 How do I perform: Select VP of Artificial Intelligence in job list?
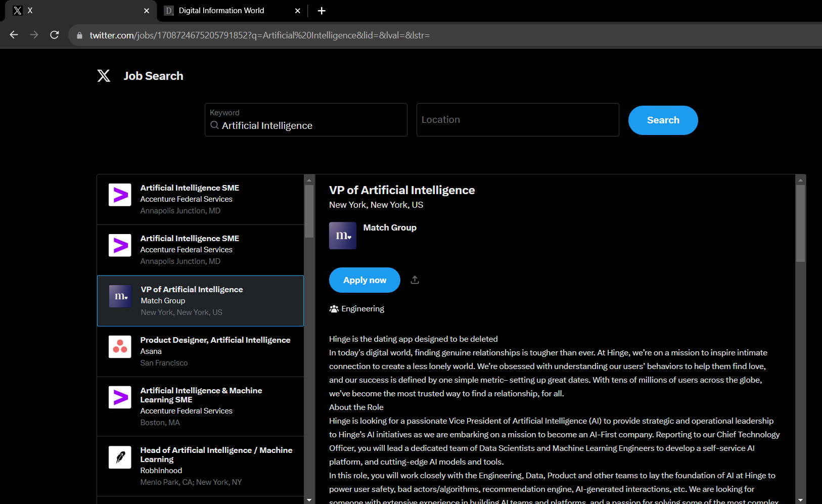pyautogui.click(x=200, y=301)
